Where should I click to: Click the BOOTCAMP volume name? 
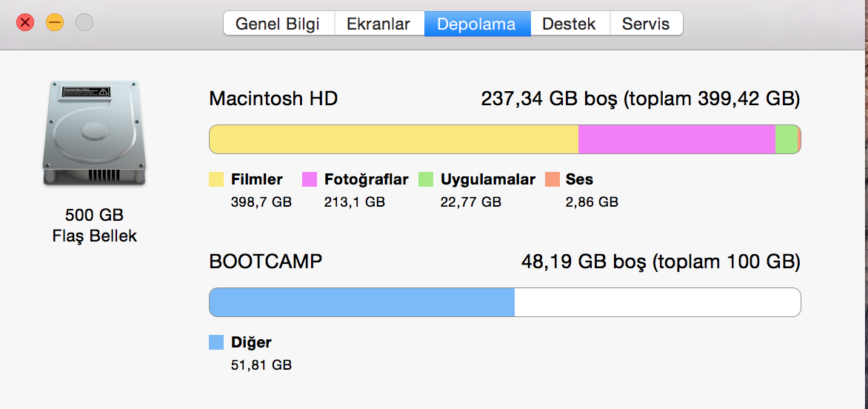[x=266, y=262]
